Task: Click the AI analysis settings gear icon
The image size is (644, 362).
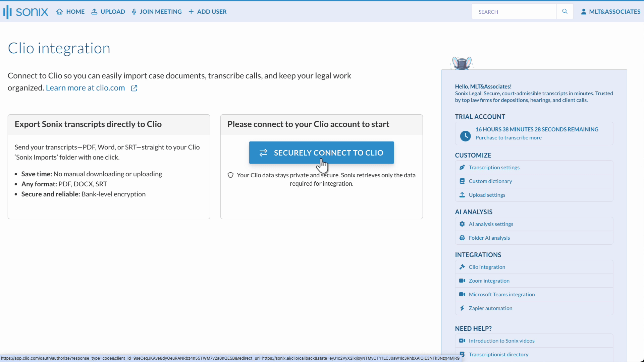Action: [x=462, y=224]
